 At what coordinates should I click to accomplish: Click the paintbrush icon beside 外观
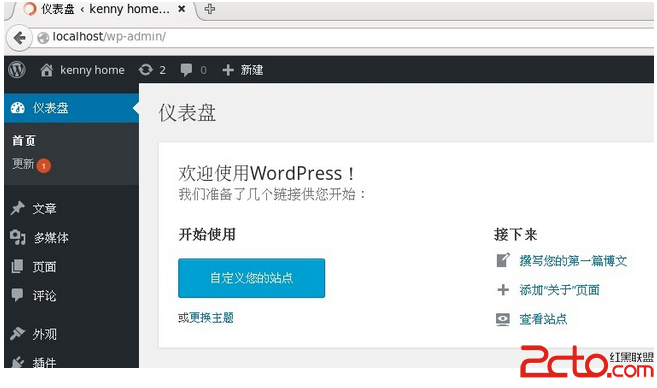click(x=18, y=334)
